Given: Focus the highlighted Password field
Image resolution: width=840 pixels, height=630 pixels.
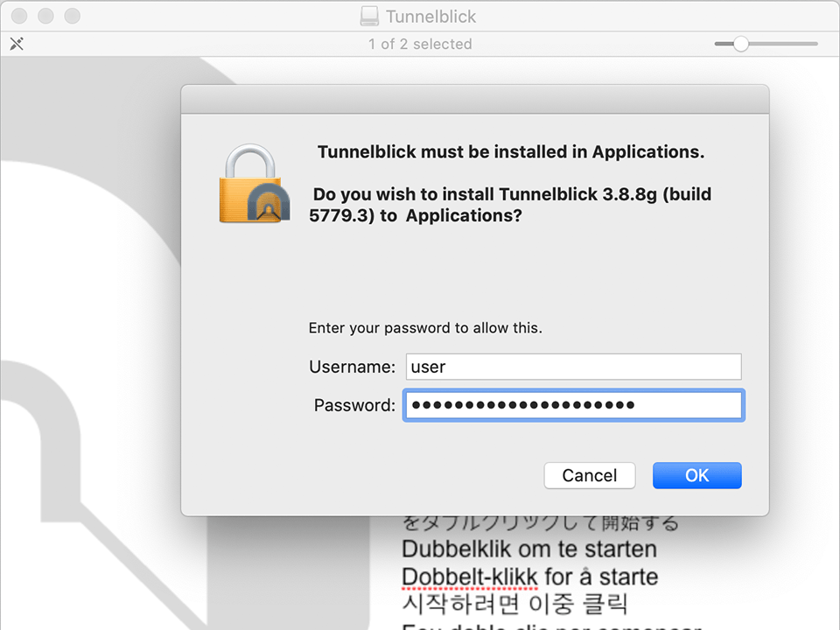Looking at the screenshot, I should [x=573, y=405].
